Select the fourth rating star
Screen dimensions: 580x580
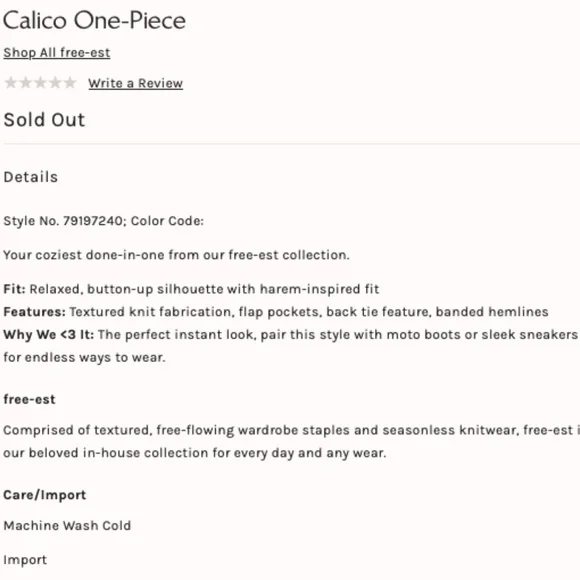pyautogui.click(x=55, y=82)
